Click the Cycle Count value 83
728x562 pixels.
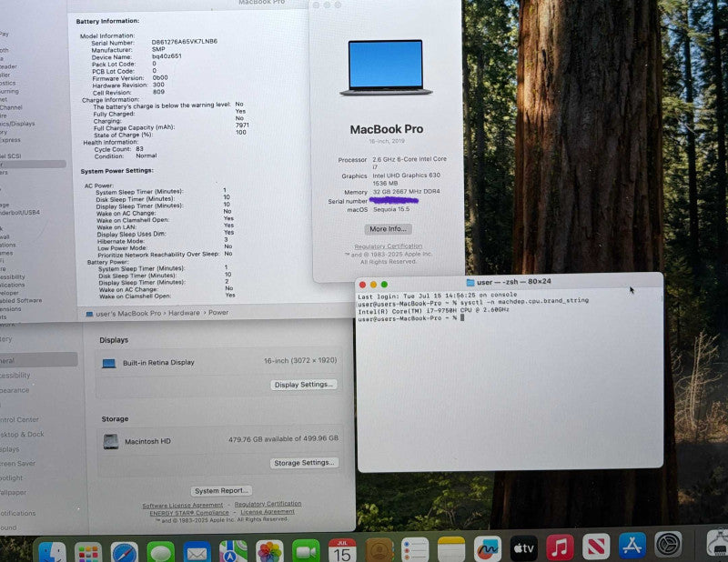coord(139,149)
